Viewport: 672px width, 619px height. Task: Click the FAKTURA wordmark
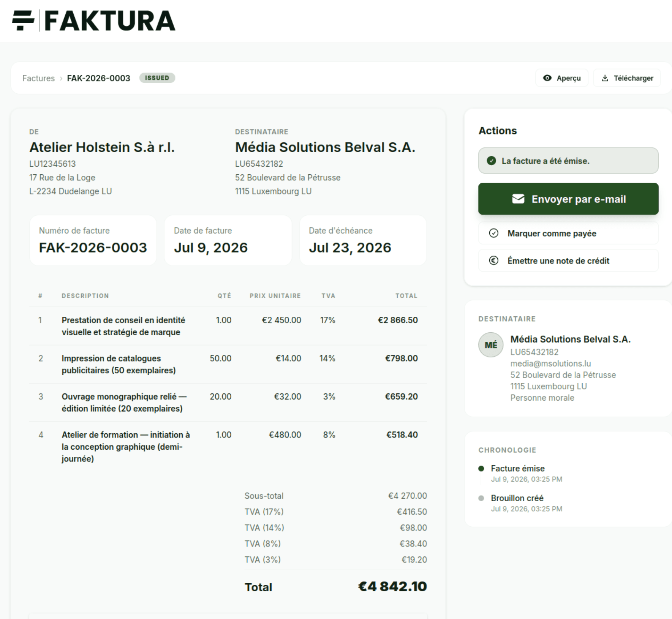pyautogui.click(x=110, y=21)
